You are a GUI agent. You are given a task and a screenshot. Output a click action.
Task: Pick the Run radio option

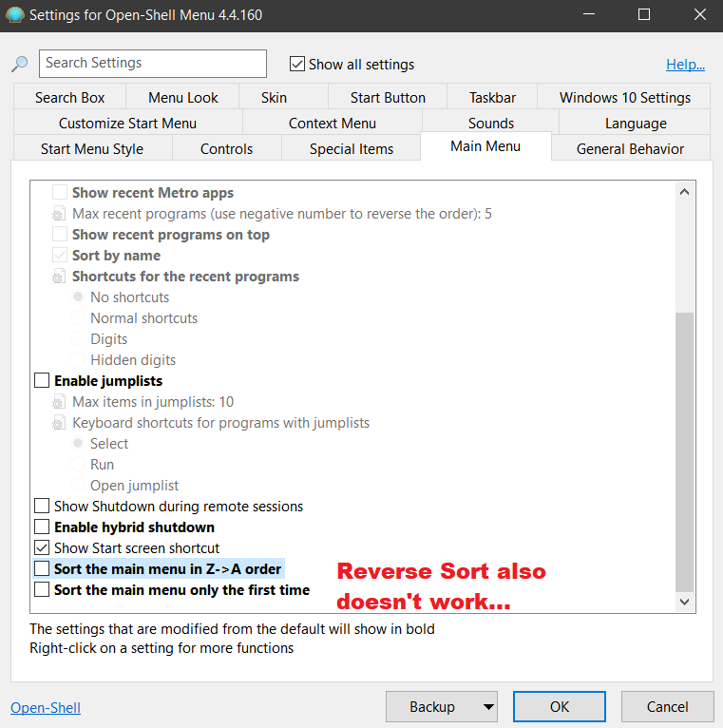coord(78,464)
